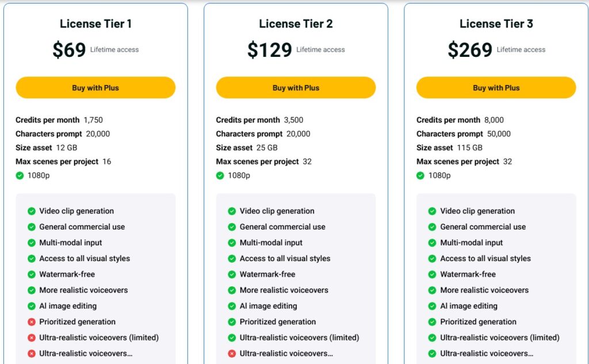This screenshot has height=364, width=589.
Task: Click the License Tier 1 heading
Action: tap(95, 24)
